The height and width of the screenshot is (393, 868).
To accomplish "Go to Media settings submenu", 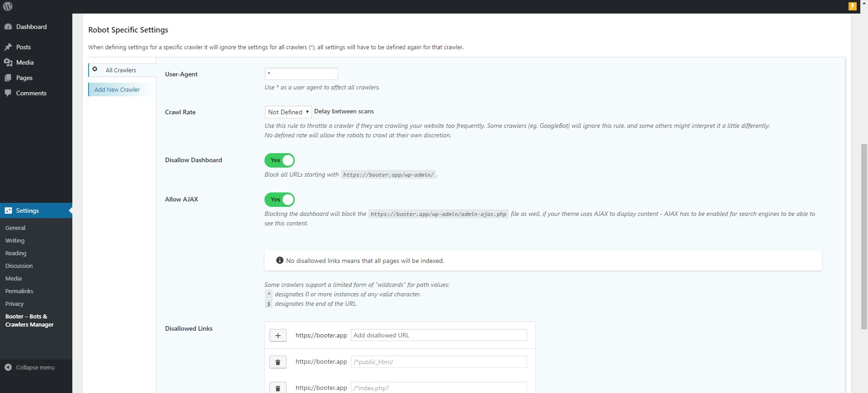I will tap(14, 278).
